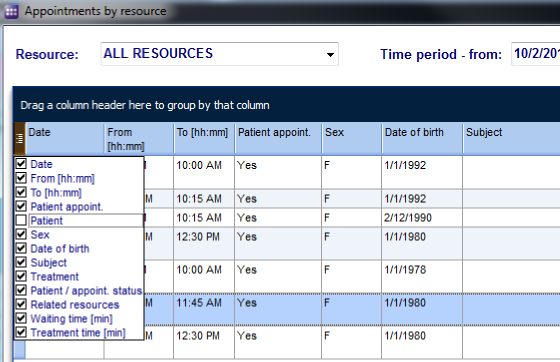Select the 11:45 AM cell in highlighted row
The image size is (560, 362).
click(x=204, y=309)
